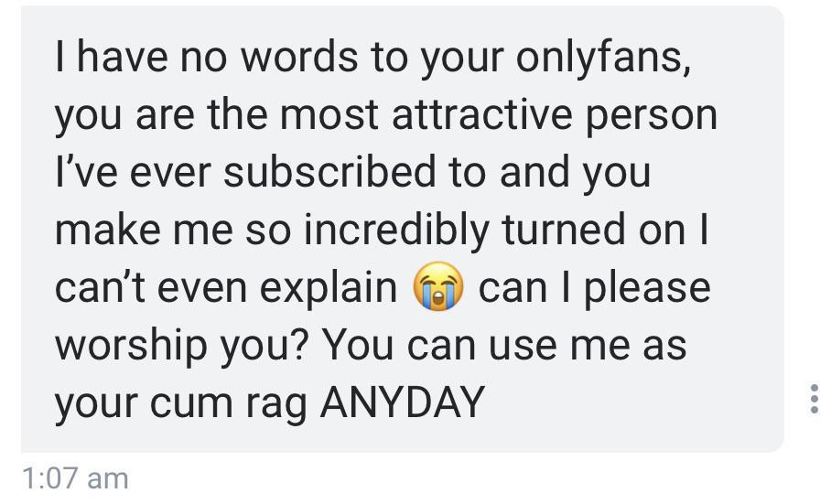Viewport: 831px width, 504px height.
Task: Click the crying face emoji in message
Action: coord(437,286)
